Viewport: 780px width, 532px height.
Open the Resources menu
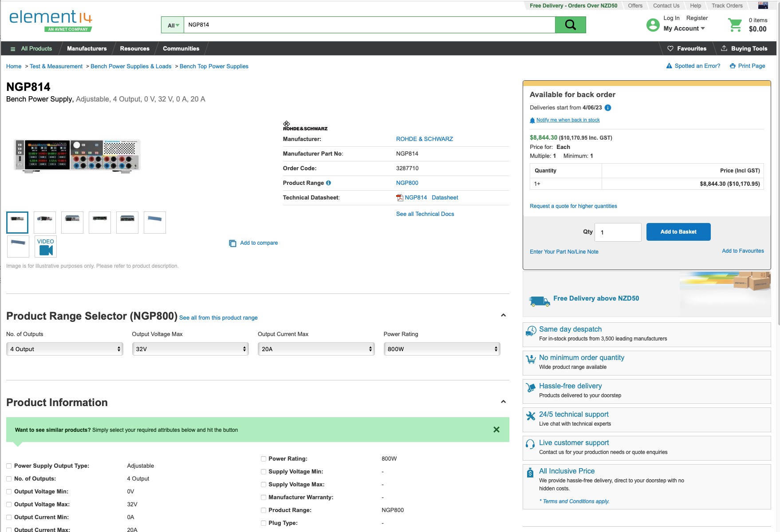pyautogui.click(x=135, y=48)
